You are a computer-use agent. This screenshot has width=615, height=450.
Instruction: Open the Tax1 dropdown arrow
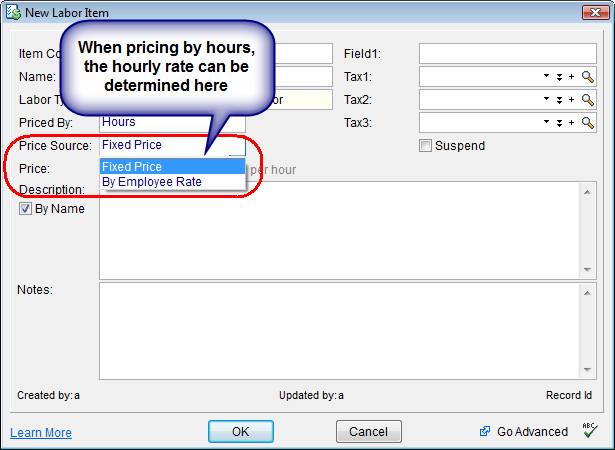(546, 77)
